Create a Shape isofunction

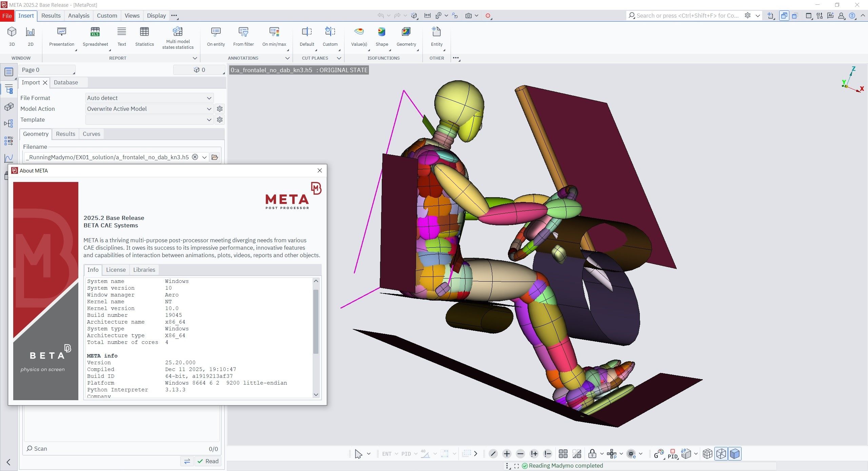click(x=381, y=36)
